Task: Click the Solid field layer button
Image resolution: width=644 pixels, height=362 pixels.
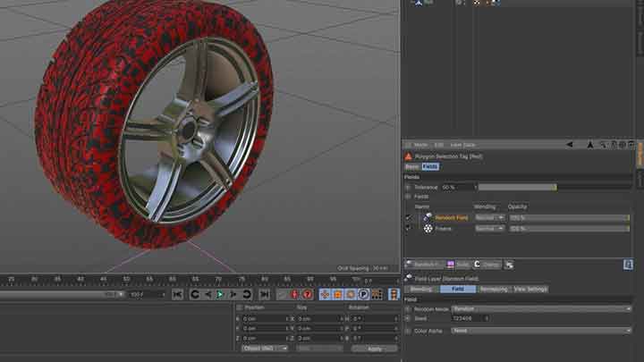Action: click(458, 265)
